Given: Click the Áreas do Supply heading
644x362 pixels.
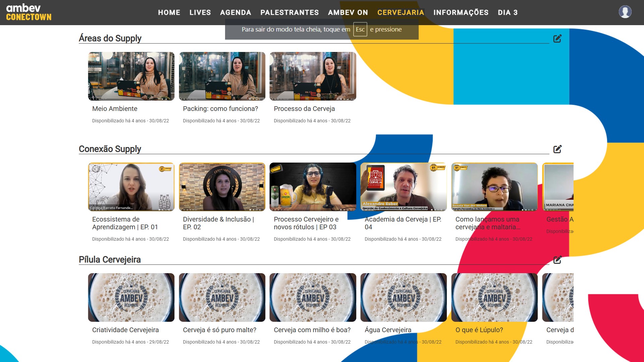Looking at the screenshot, I should [110, 38].
